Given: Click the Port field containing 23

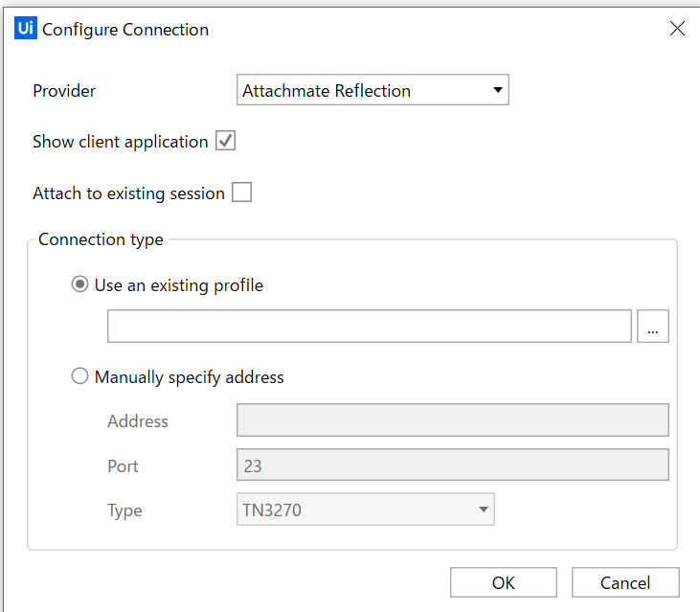Looking at the screenshot, I should (451, 465).
